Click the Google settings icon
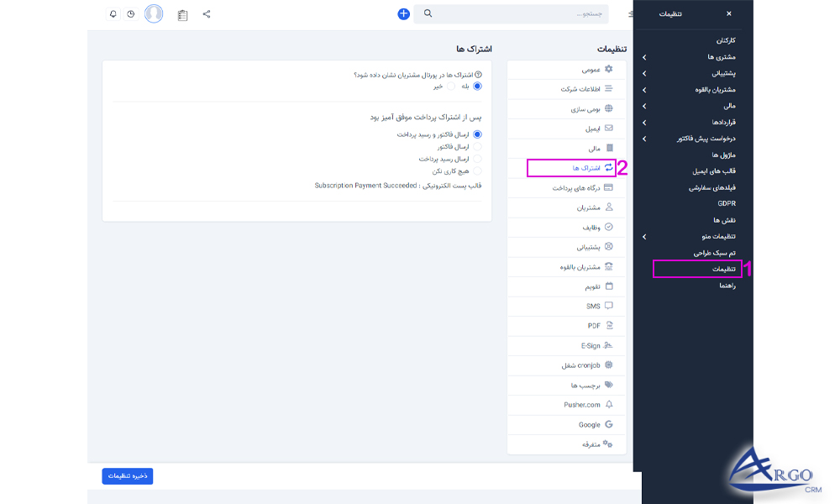This screenshot has height=504, width=840. pyautogui.click(x=609, y=423)
